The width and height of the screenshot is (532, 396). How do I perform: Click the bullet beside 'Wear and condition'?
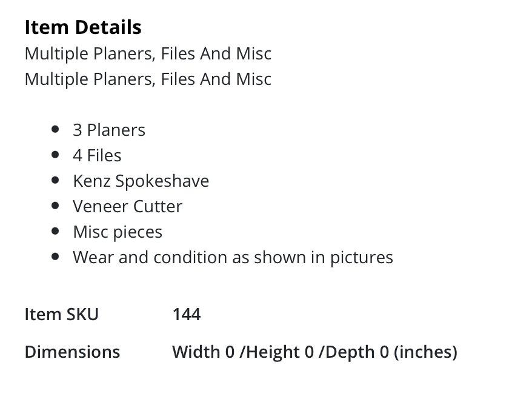point(56,257)
